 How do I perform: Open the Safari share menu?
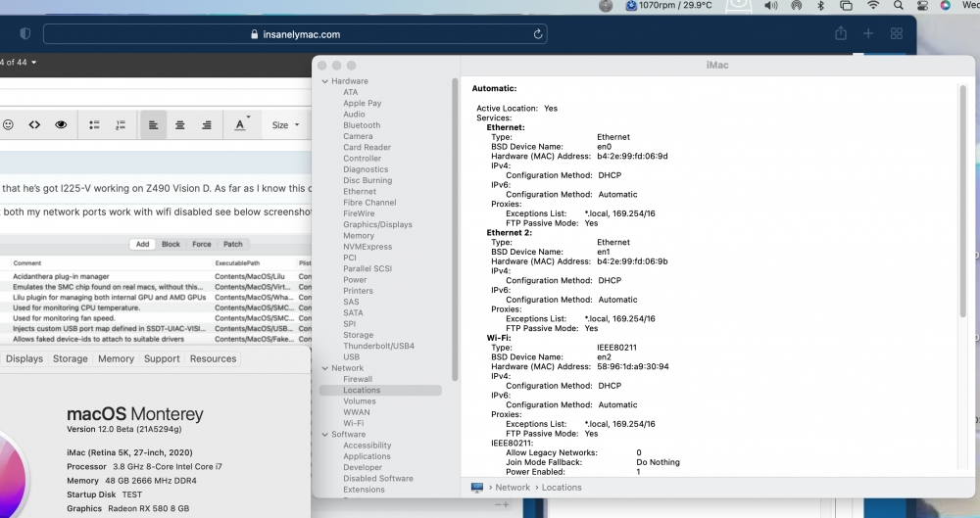pyautogui.click(x=841, y=33)
